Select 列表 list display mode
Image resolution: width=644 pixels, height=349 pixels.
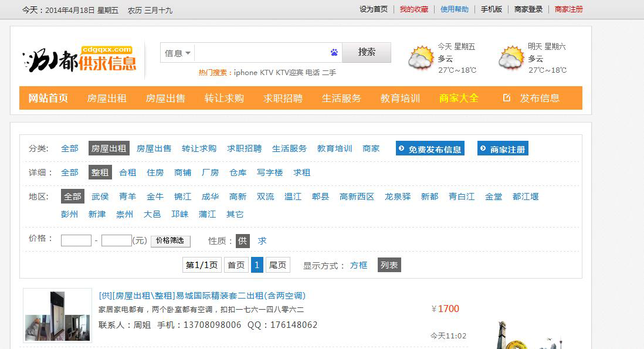pyautogui.click(x=389, y=265)
